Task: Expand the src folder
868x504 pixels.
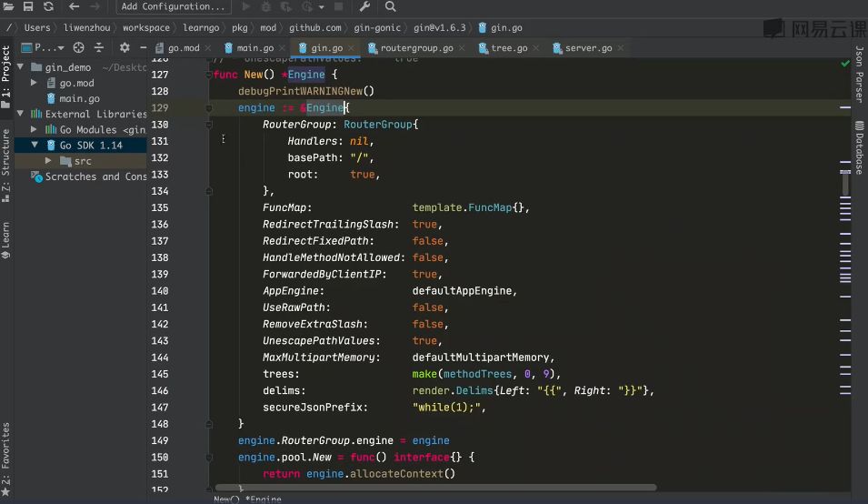Action: tap(49, 161)
